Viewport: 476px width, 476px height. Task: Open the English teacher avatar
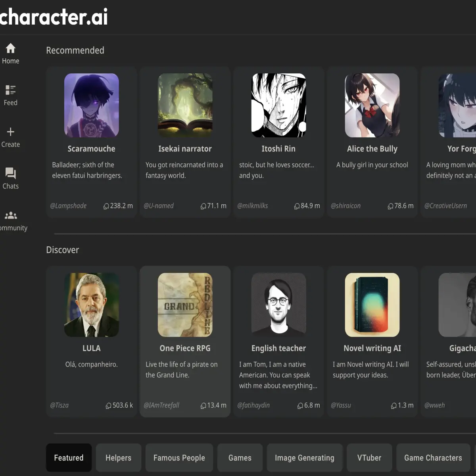click(279, 305)
